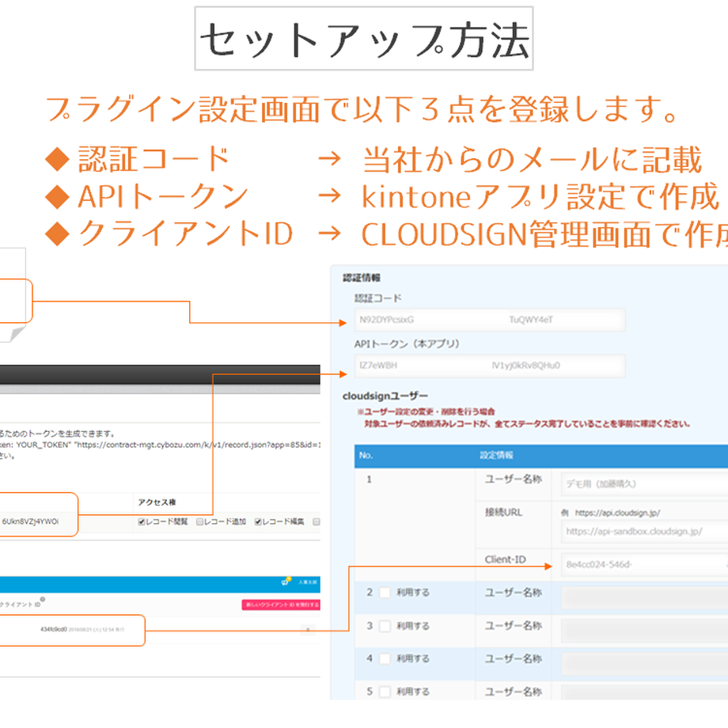The height and width of the screenshot is (728, 728).
Task: Toggle the レコード追加 checkbox
Action: (199, 521)
